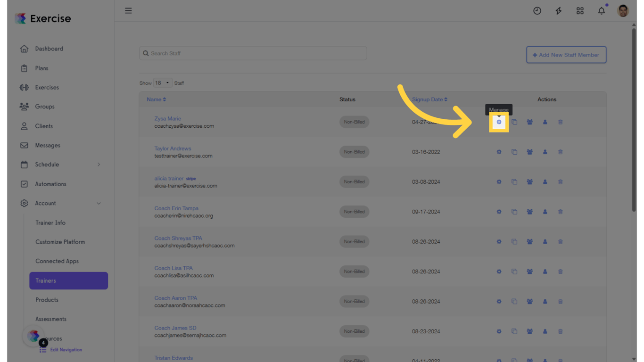Collapse the Account section in the sidebar
The width and height of the screenshot is (644, 362).
99,203
